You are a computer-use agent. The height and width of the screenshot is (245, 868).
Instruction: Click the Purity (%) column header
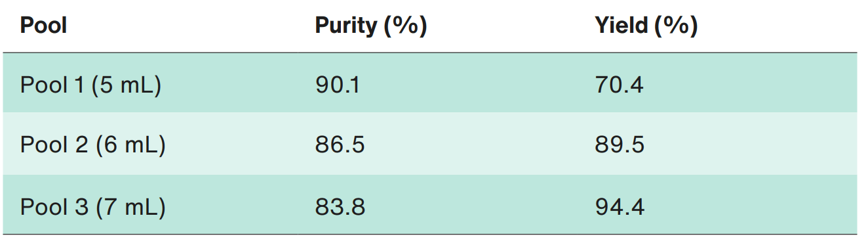tap(371, 26)
